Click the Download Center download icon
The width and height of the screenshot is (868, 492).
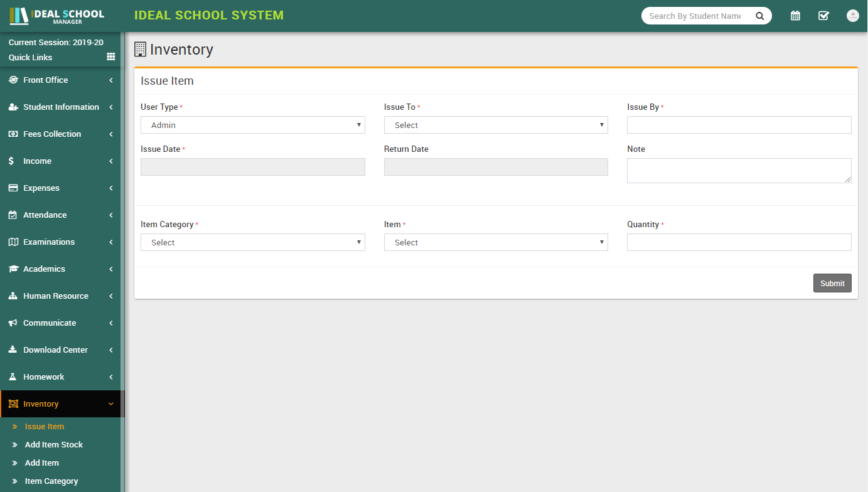[13, 350]
